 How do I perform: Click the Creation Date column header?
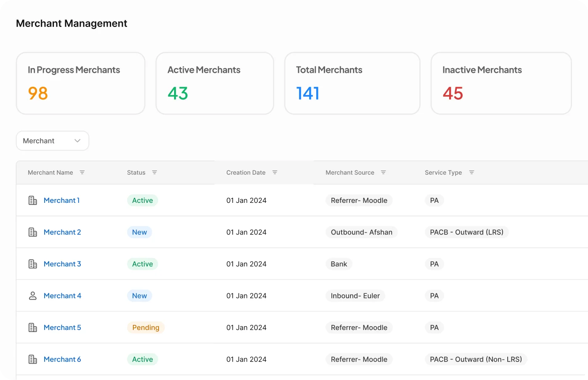[x=246, y=173]
